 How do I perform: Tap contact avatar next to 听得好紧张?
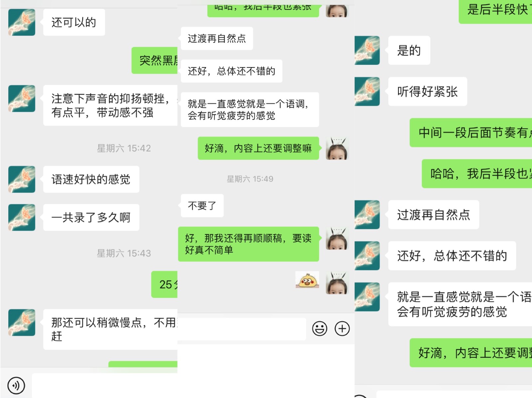point(367,92)
